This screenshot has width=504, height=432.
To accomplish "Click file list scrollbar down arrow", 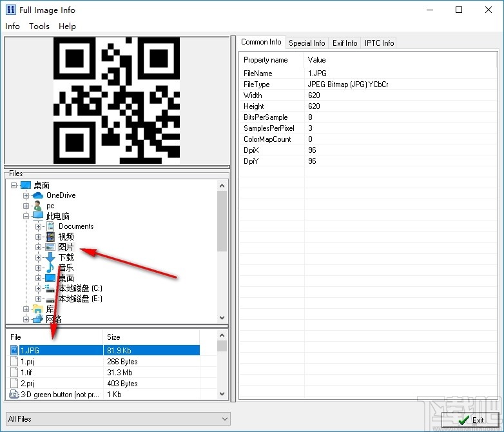I will point(222,394).
